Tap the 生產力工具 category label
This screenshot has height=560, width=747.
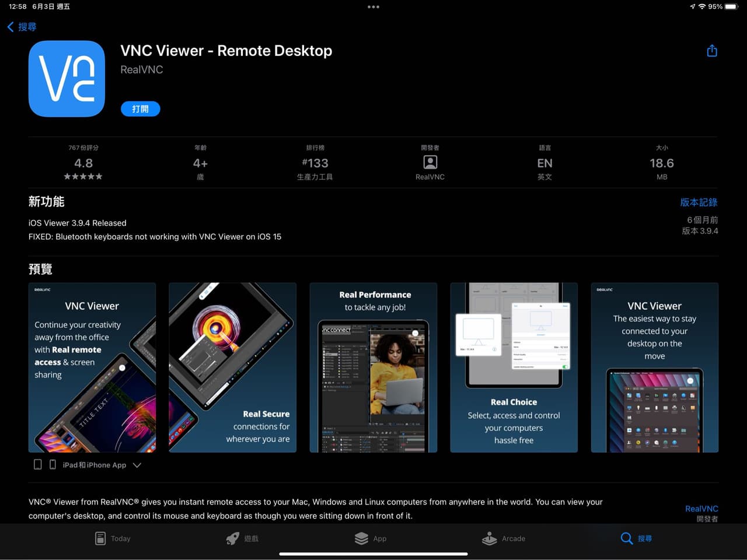click(315, 177)
